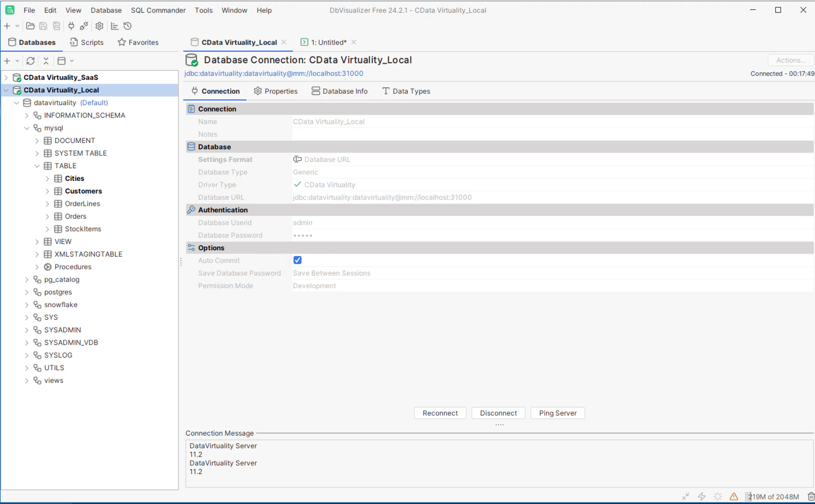Collapse all nodes in the Databases tree
The image size is (815, 504).
(46, 61)
